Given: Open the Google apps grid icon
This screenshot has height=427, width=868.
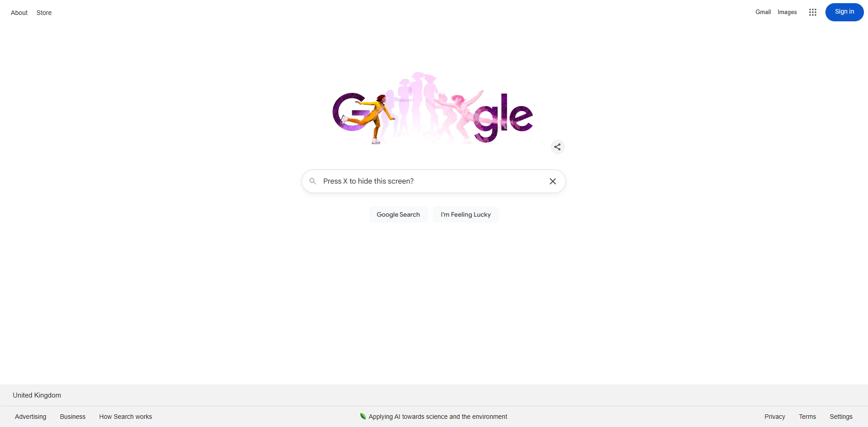Looking at the screenshot, I should point(812,12).
